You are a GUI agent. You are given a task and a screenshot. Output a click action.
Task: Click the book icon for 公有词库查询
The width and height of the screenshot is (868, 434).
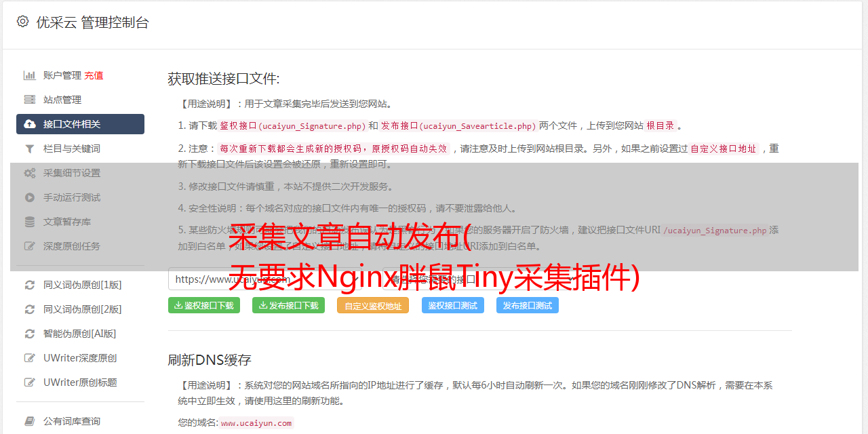point(30,421)
